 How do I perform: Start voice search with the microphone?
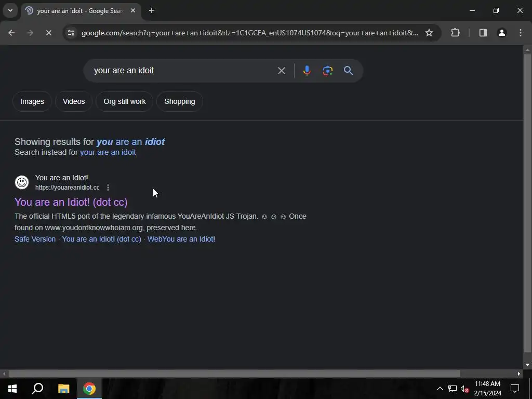[307, 71]
